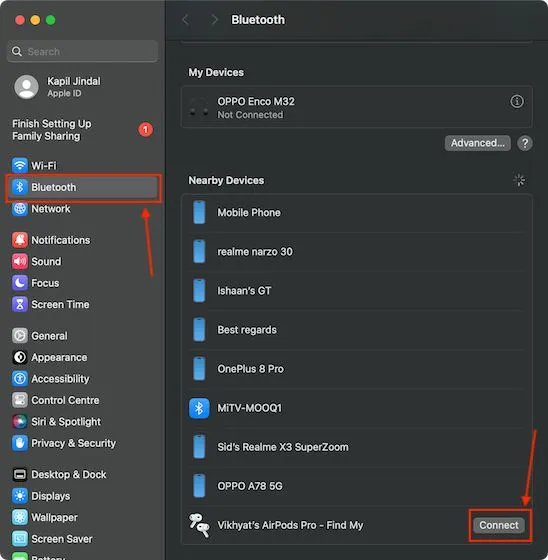Select the Notifications sidebar icon
Viewport: 548px width, 560px height.
(x=20, y=240)
